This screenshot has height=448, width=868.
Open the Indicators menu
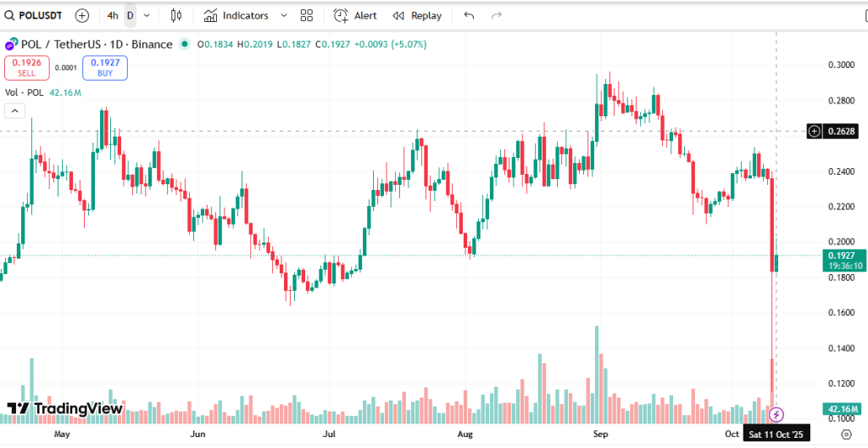pyautogui.click(x=236, y=15)
